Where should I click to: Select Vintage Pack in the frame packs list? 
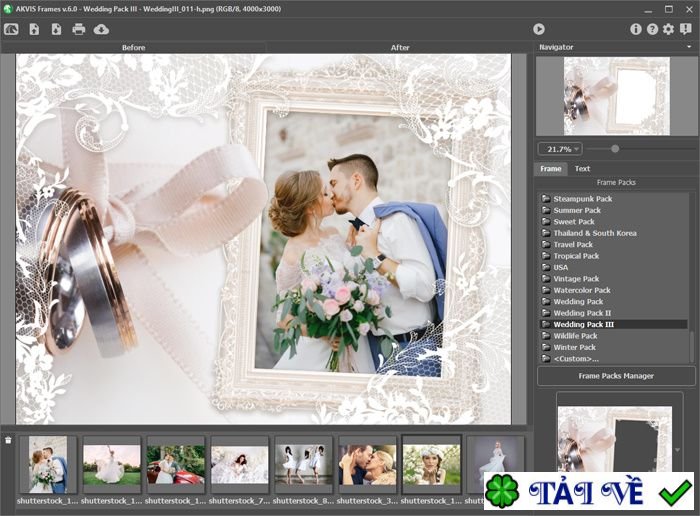(576, 279)
